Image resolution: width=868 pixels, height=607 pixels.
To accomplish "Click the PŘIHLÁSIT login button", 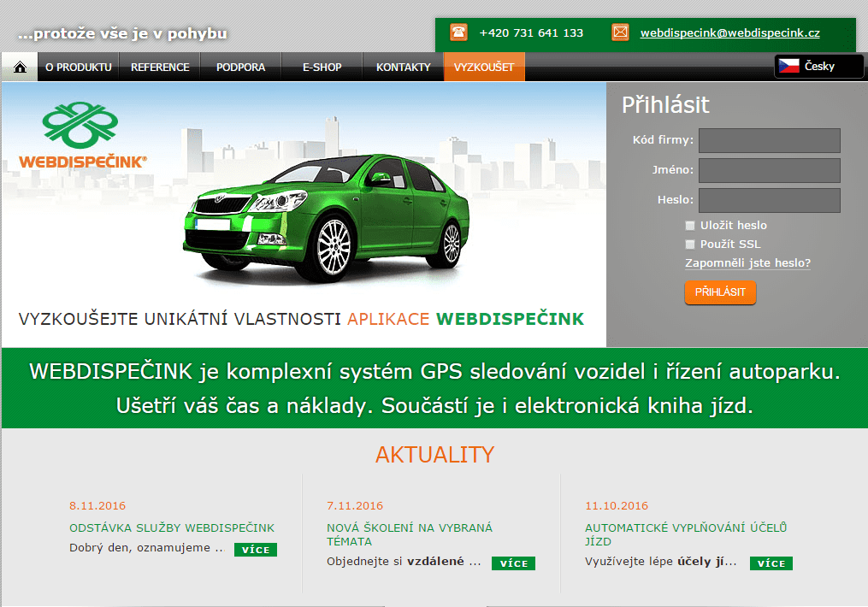I will coord(720,292).
